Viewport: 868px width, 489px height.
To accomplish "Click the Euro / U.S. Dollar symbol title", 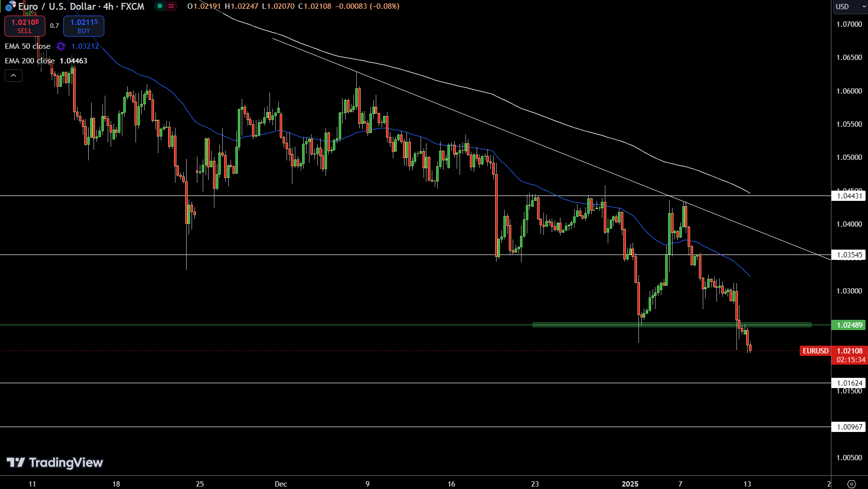I will pyautogui.click(x=57, y=6).
